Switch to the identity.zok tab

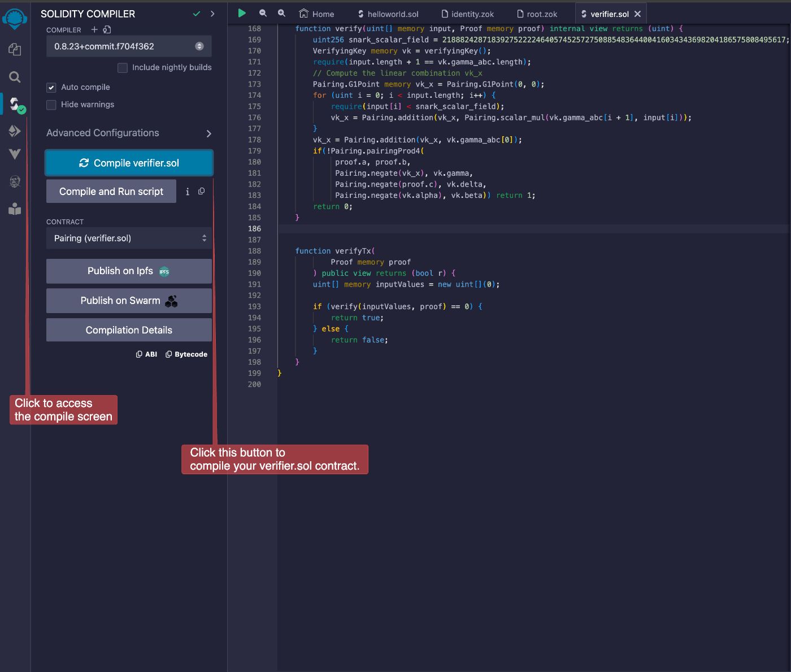(x=472, y=14)
